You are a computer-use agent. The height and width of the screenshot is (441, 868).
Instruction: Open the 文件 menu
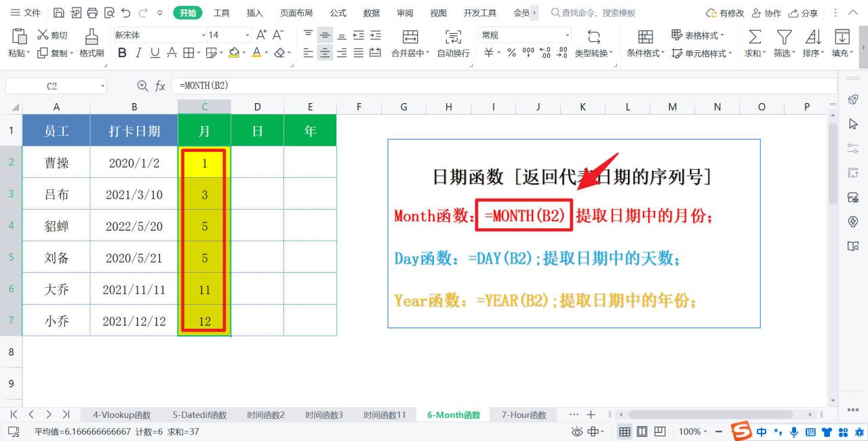pyautogui.click(x=24, y=13)
